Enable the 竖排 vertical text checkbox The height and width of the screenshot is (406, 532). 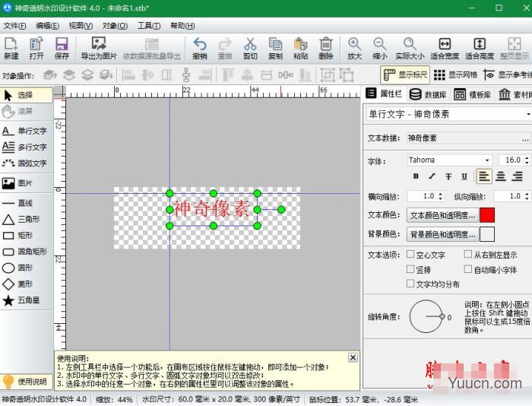click(410, 269)
